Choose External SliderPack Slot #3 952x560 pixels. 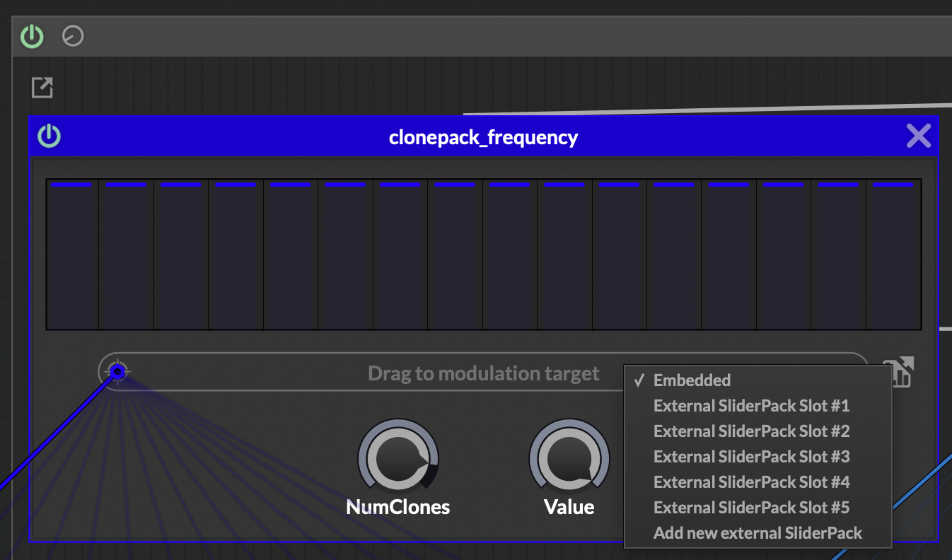click(758, 457)
